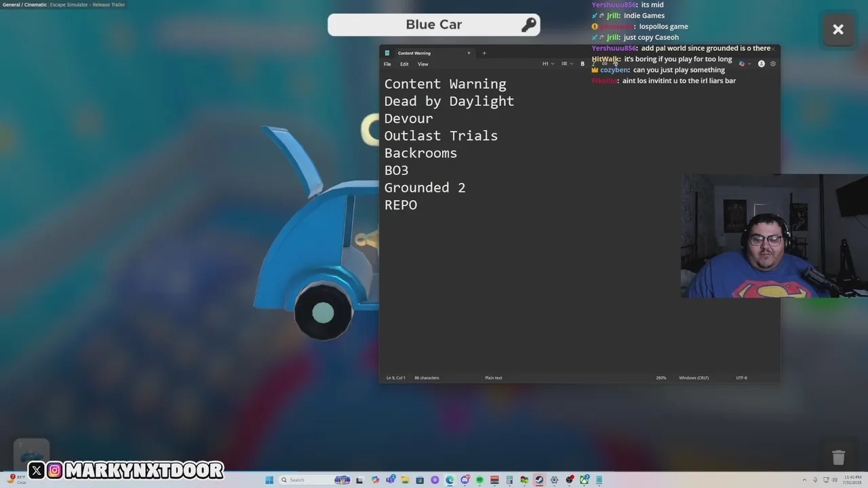This screenshot has width=868, height=488.
Task: Click the UTF-8 encoding indicator
Action: [x=741, y=378]
